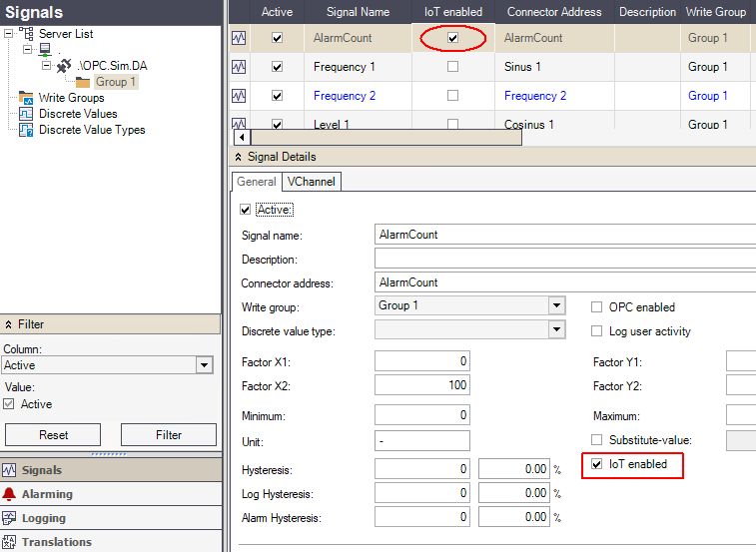Collapse the OPC.Sim.DA tree node
The height and width of the screenshot is (552, 756).
(x=47, y=66)
